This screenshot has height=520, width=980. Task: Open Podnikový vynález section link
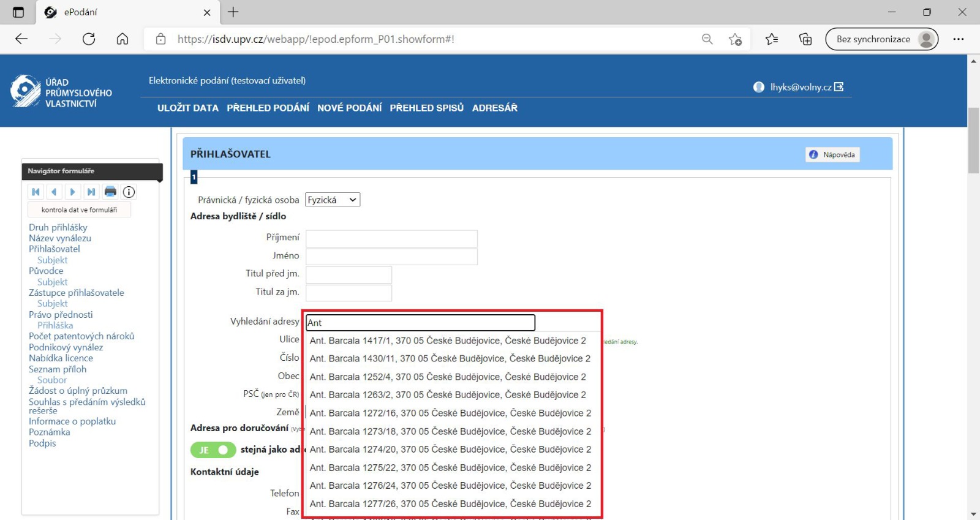(66, 347)
